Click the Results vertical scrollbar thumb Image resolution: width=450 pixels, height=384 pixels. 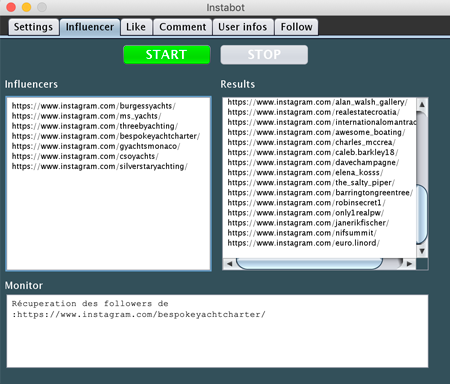pyautogui.click(x=422, y=214)
